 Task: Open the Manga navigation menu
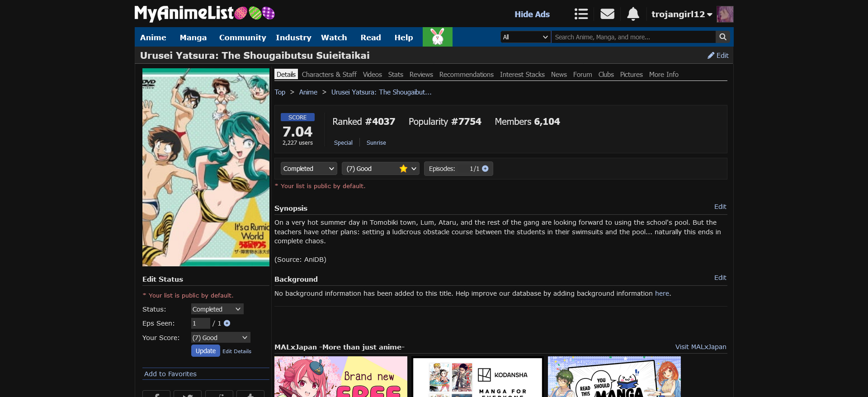193,38
